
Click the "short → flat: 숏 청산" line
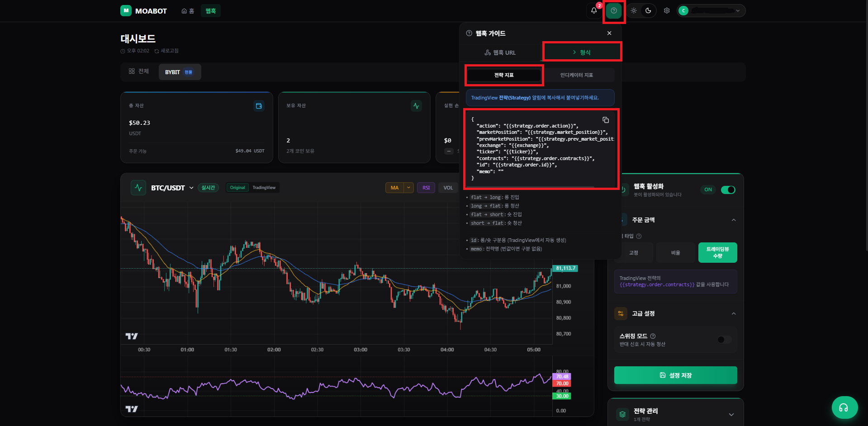pos(496,223)
